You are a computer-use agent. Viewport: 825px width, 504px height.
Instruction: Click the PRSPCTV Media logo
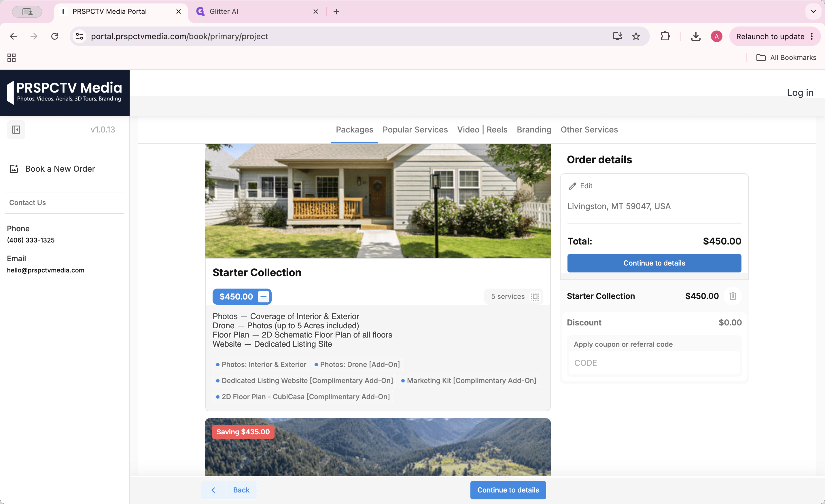coord(65,92)
